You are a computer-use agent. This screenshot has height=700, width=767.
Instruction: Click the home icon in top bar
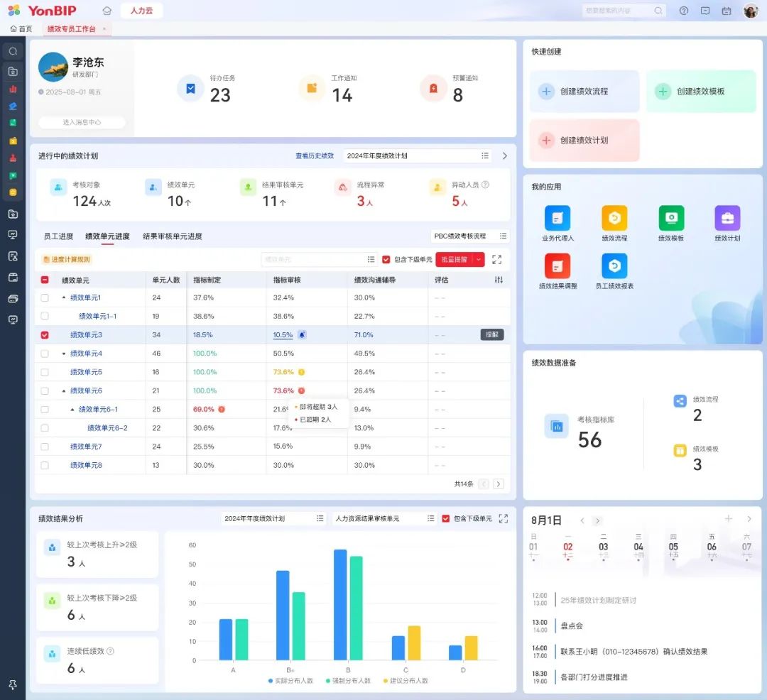pyautogui.click(x=107, y=11)
